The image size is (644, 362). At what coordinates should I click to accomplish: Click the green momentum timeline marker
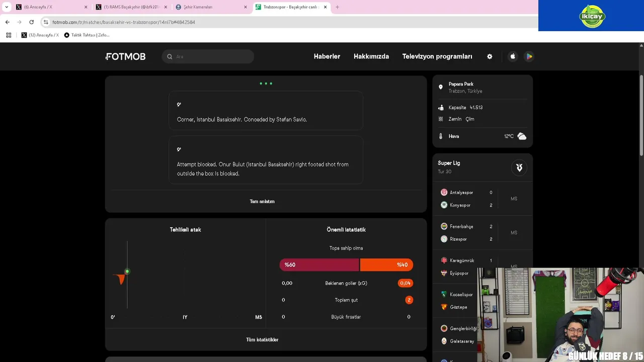point(127,271)
